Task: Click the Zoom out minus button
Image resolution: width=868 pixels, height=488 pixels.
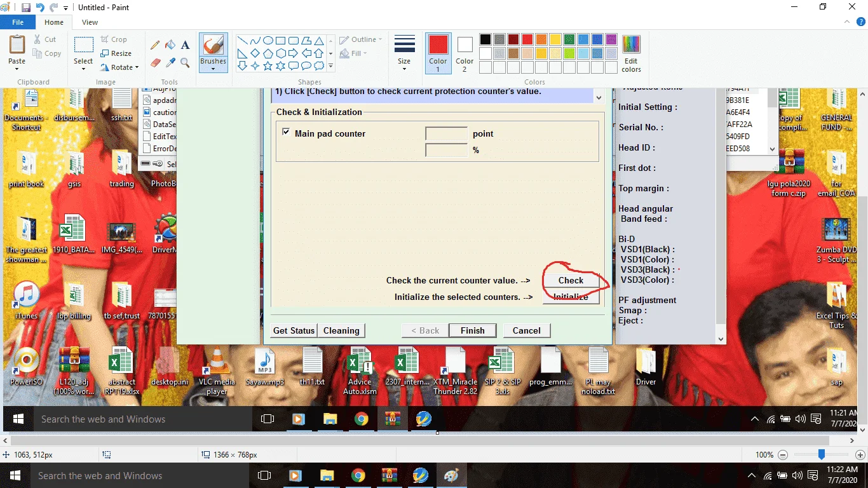Action: coord(783,455)
